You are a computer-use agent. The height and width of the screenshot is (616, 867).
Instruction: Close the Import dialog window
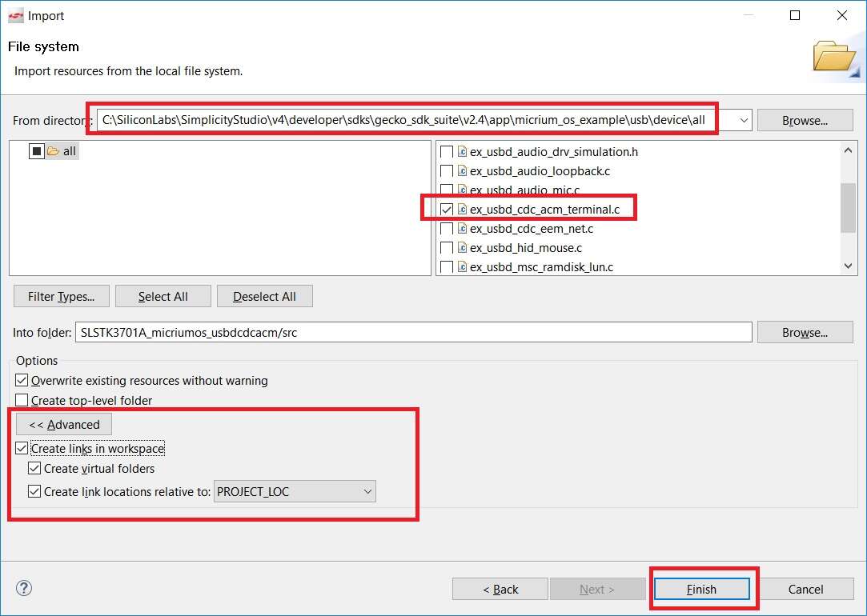841,15
